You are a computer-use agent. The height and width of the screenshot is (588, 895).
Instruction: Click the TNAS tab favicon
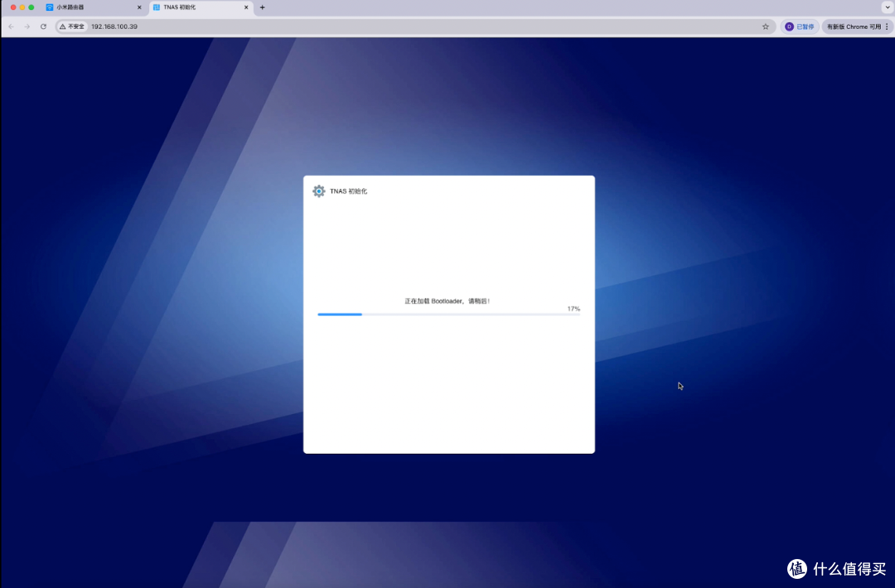click(157, 7)
